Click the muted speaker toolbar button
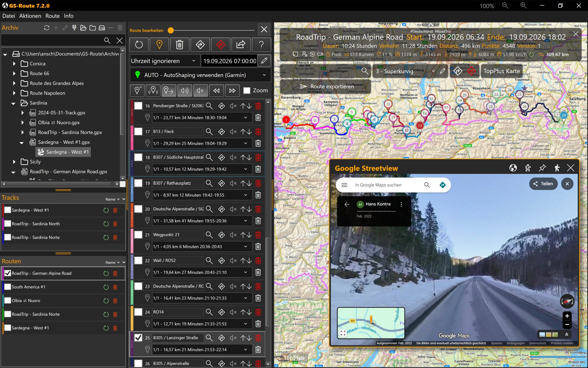 (201, 91)
